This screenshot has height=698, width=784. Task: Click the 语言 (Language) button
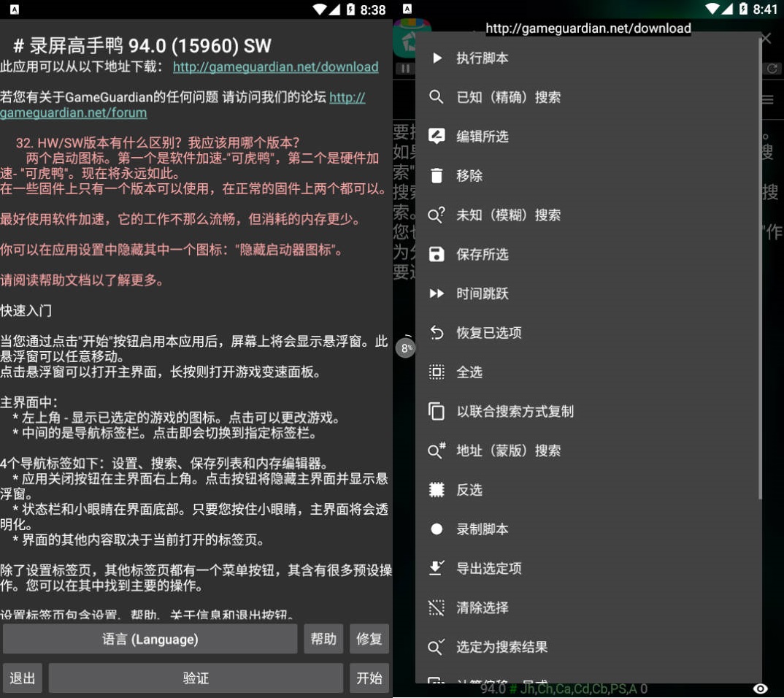(x=150, y=639)
